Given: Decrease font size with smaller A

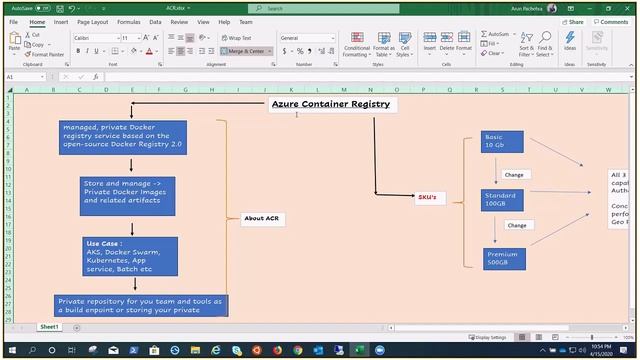Looking at the screenshot, I should [x=156, y=38].
